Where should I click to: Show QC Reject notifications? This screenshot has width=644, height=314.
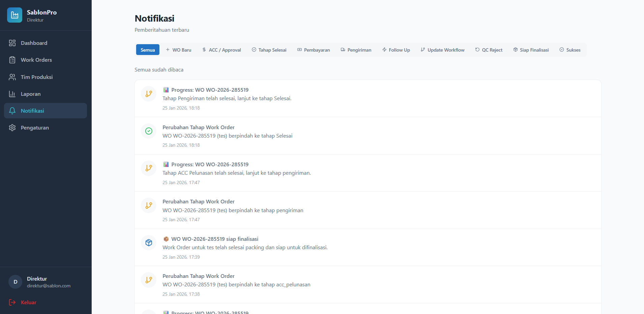click(x=489, y=50)
